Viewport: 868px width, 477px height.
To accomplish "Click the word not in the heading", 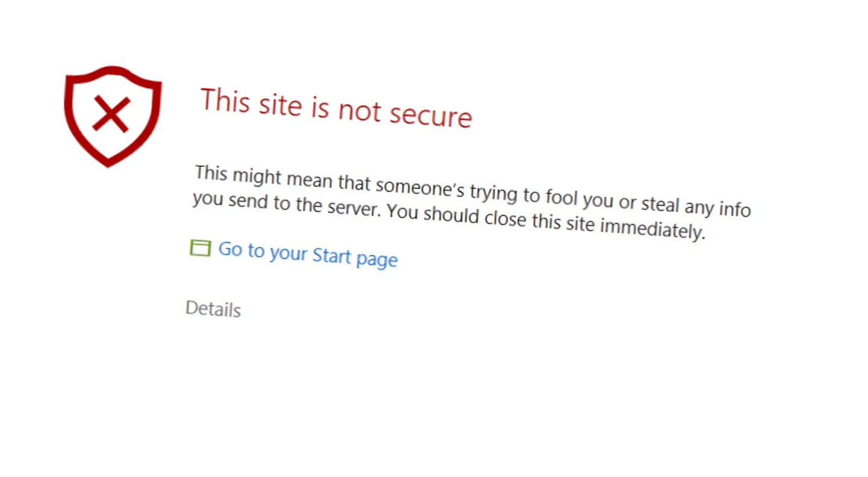I will pyautogui.click(x=359, y=110).
